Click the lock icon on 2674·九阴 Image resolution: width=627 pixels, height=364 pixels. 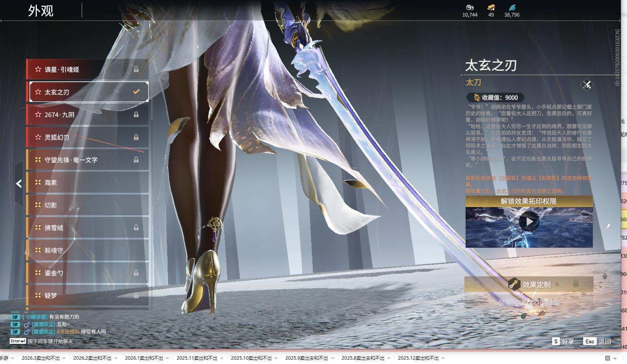(x=136, y=115)
